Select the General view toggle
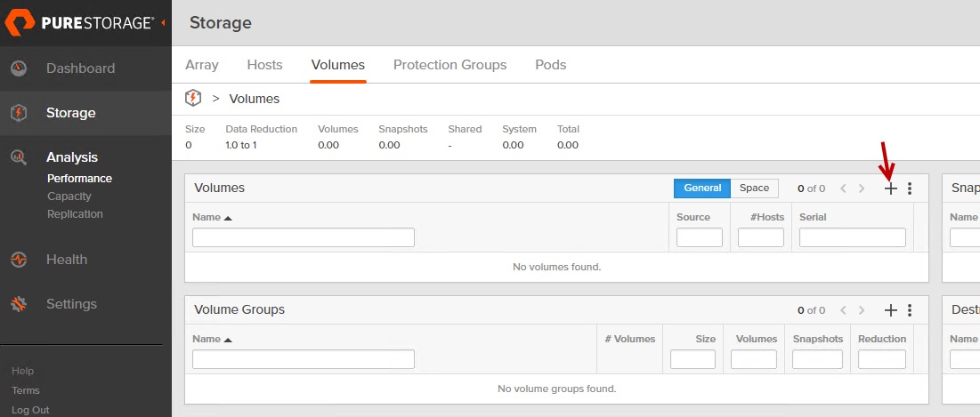This screenshot has height=417, width=980. (x=702, y=188)
